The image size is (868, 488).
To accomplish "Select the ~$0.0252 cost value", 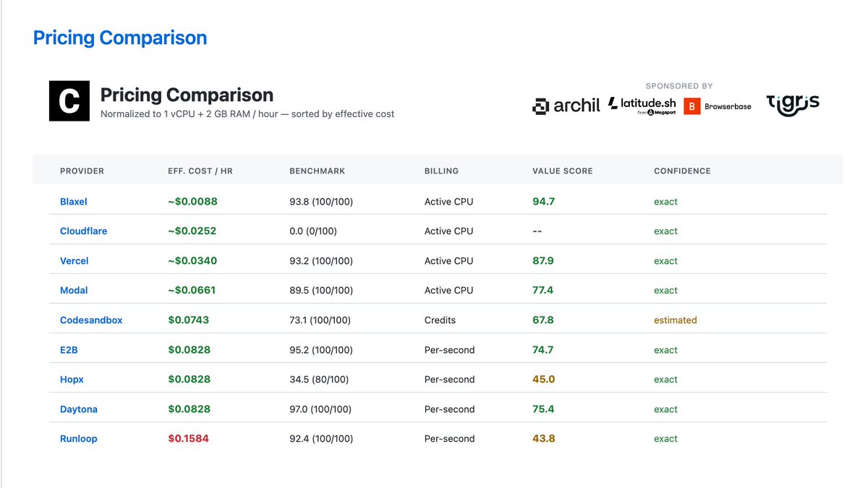I will (x=192, y=231).
